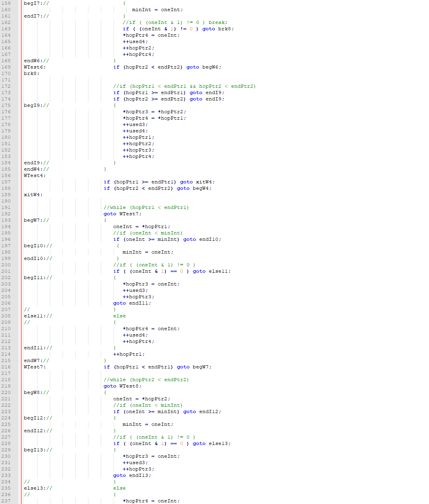
Task: Click the endW4:// label
Action: coord(36,169)
